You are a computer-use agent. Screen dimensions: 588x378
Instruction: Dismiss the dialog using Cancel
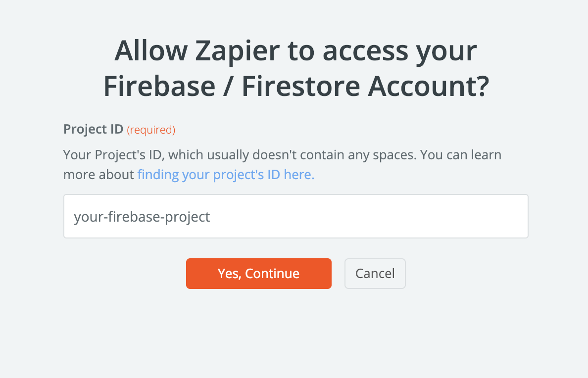coord(375,274)
